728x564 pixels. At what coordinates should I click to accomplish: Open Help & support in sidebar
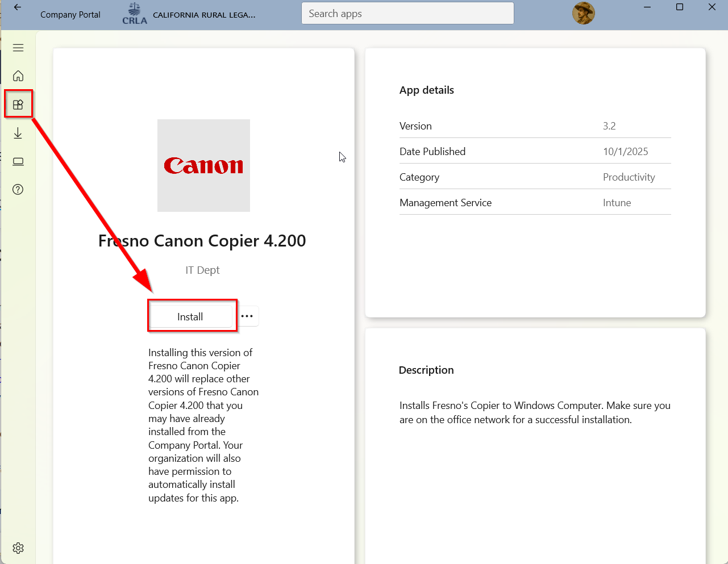pos(18,190)
